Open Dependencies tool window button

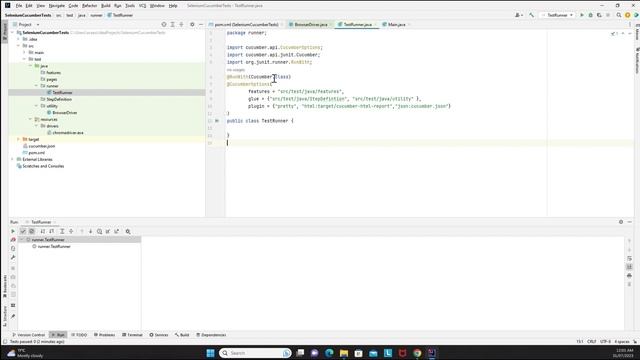211,335
